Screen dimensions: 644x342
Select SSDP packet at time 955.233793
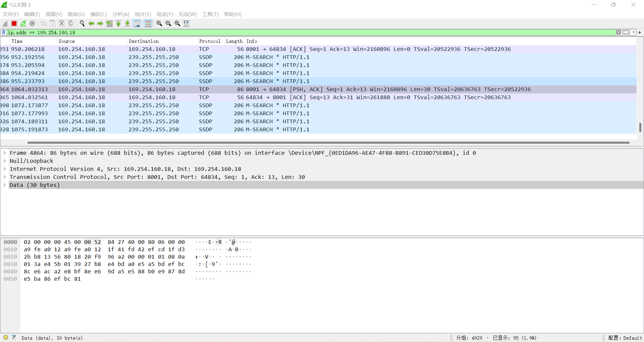pos(318,81)
